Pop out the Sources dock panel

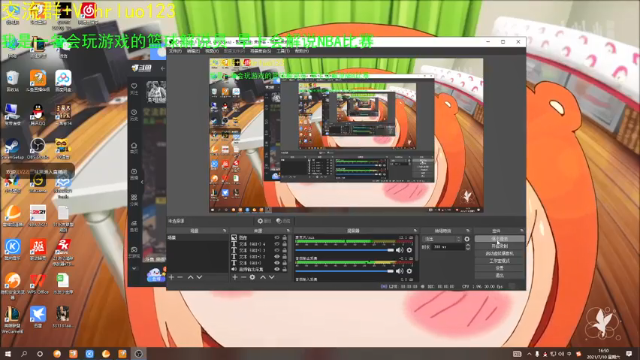click(x=288, y=231)
